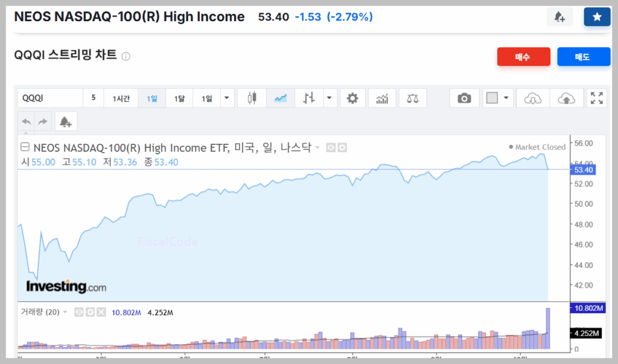The height and width of the screenshot is (364, 618).
Task: Enter fullscreen chart mode
Action: pos(596,97)
